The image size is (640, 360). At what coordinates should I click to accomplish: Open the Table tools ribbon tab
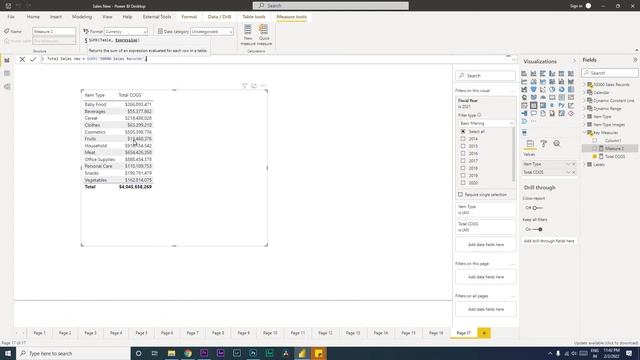click(x=254, y=17)
